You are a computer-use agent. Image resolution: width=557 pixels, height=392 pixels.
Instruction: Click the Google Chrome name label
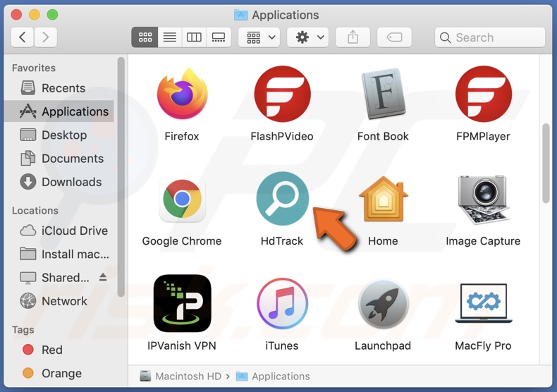point(182,241)
